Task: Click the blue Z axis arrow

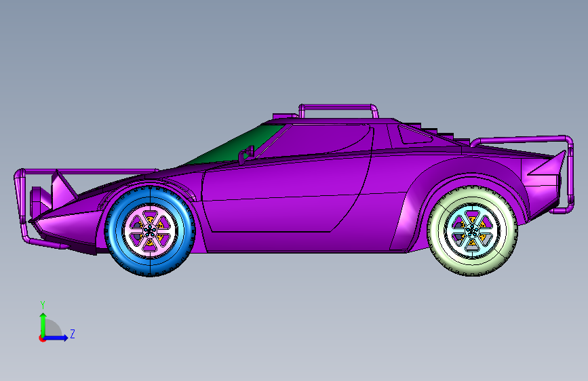Action: 57,338
